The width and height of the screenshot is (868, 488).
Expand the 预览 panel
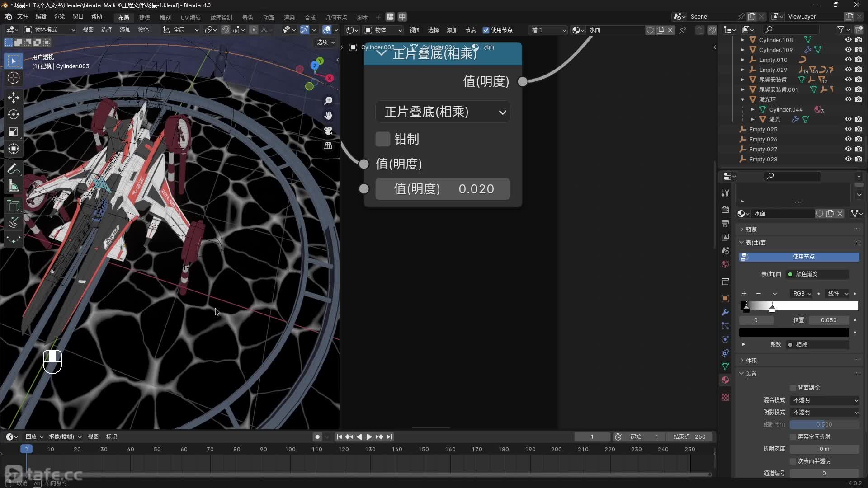[x=751, y=230]
